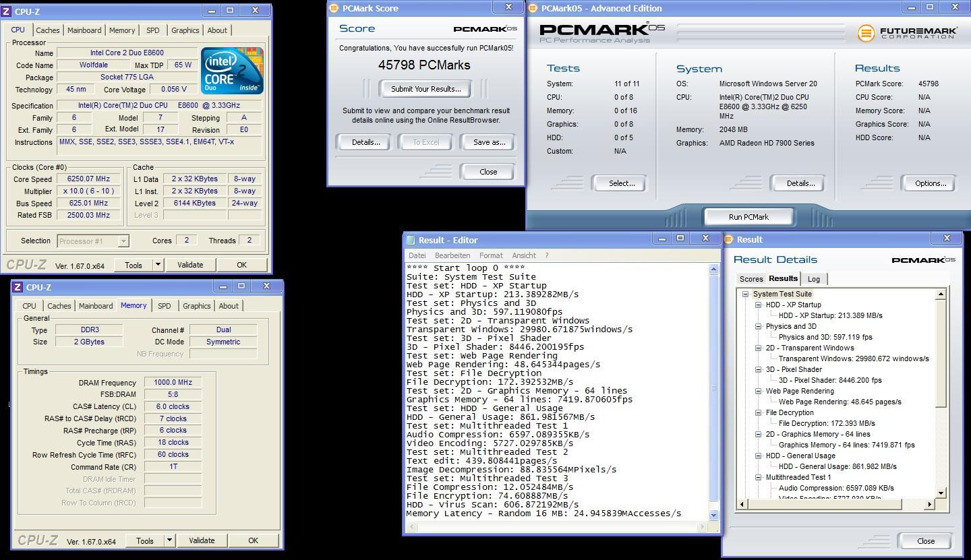Click Result tree horizontal scroll right arrow

pyautogui.click(x=929, y=504)
